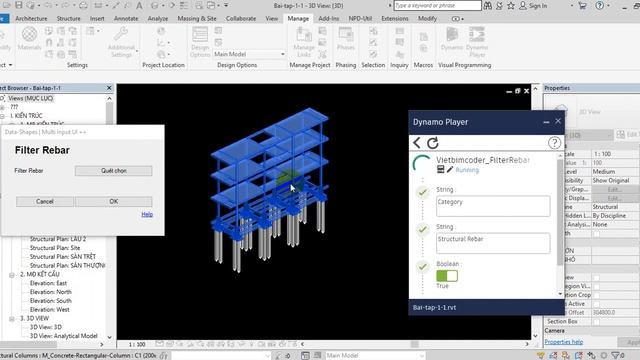The image size is (640, 360).
Task: Open the quick access toolbar customize arrow
Action: point(226,6)
